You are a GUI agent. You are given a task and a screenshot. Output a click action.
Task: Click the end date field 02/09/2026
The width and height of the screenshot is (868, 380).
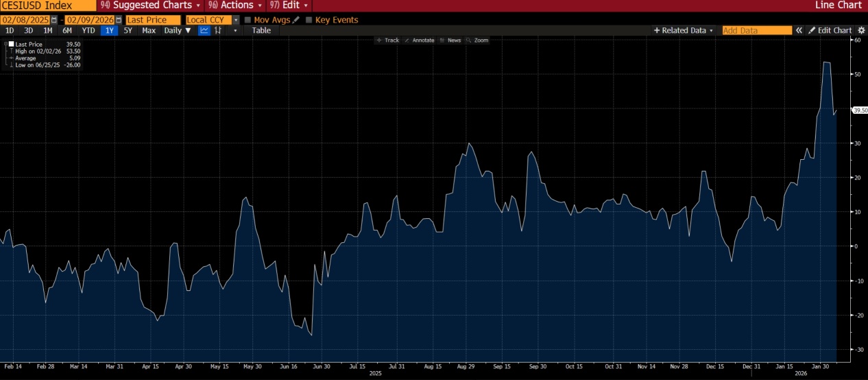coord(90,20)
